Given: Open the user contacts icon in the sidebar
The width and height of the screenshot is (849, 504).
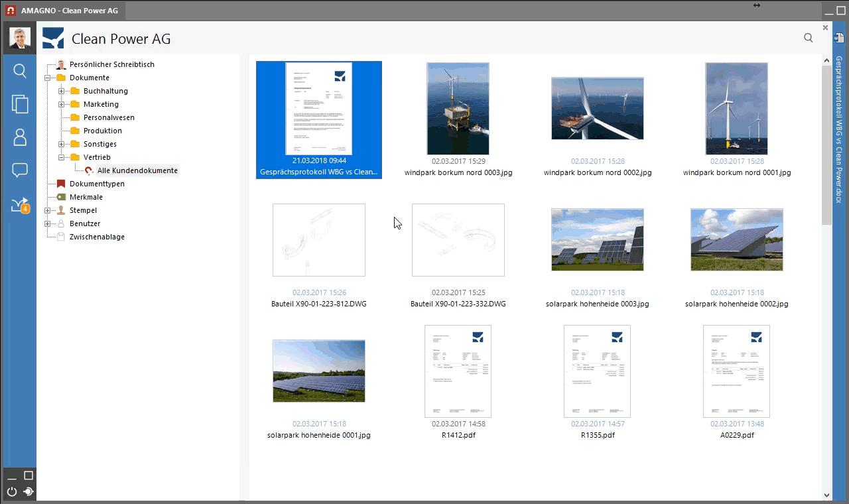Looking at the screenshot, I should pyautogui.click(x=20, y=137).
